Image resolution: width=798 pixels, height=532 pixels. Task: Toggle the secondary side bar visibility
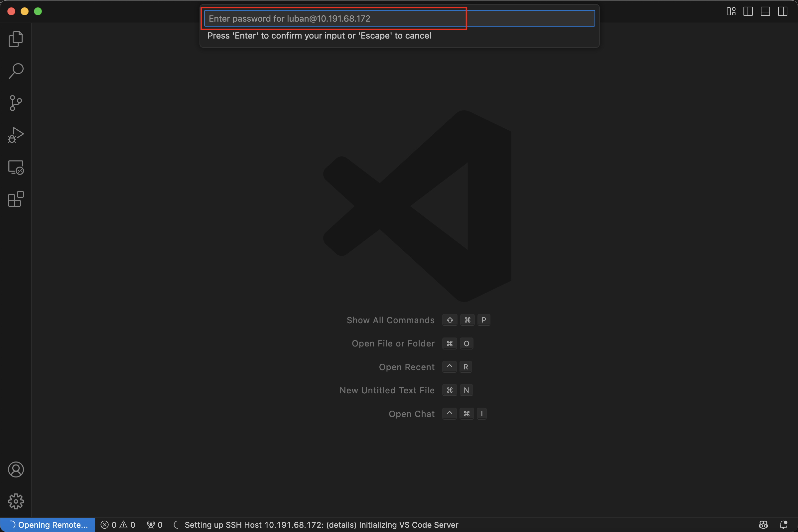coord(782,12)
